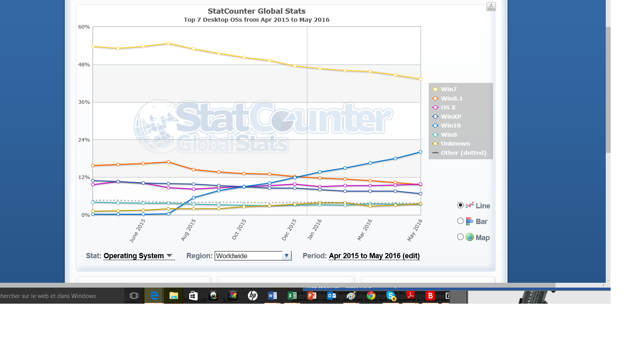The width and height of the screenshot is (644, 362).
Task: Click the Bar chart type icon
Action: [470, 221]
